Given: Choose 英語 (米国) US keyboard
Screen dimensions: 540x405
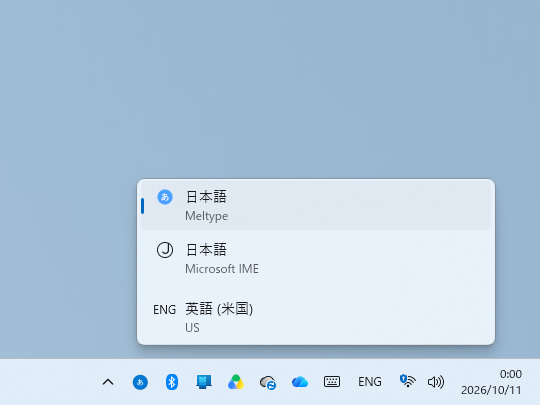Looking at the screenshot, I should point(316,318).
